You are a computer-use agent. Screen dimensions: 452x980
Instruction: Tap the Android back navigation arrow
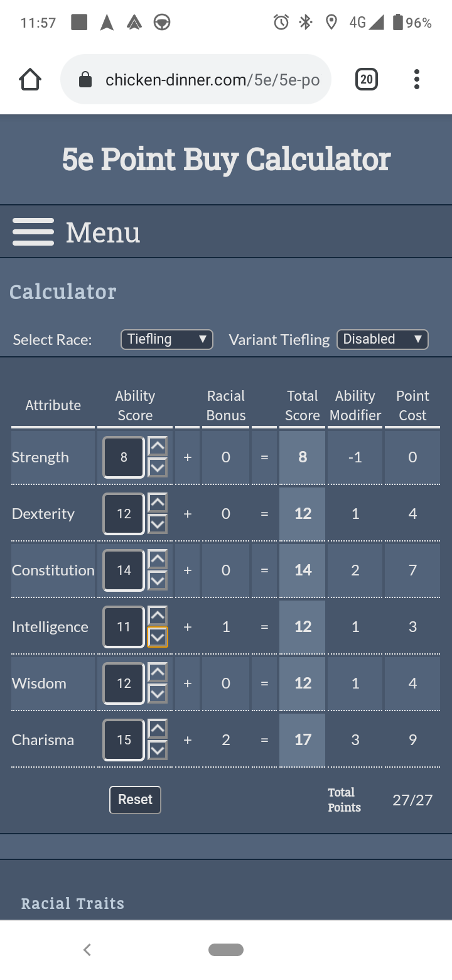87,950
